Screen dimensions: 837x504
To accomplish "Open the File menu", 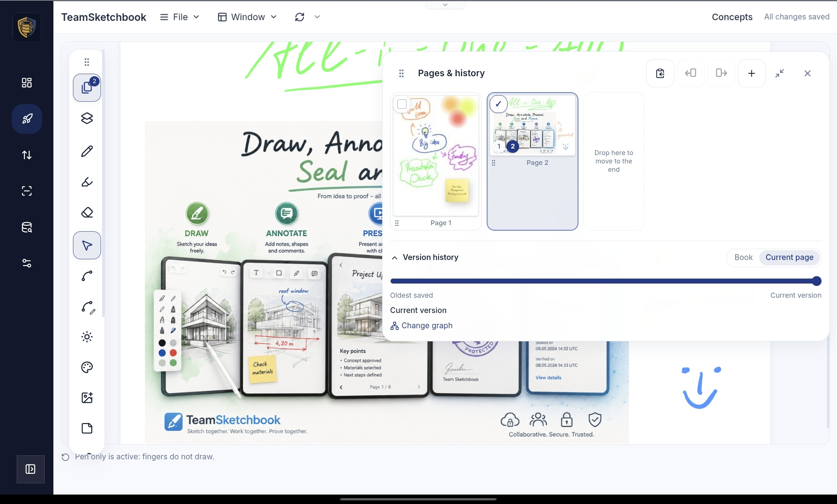I will (180, 17).
